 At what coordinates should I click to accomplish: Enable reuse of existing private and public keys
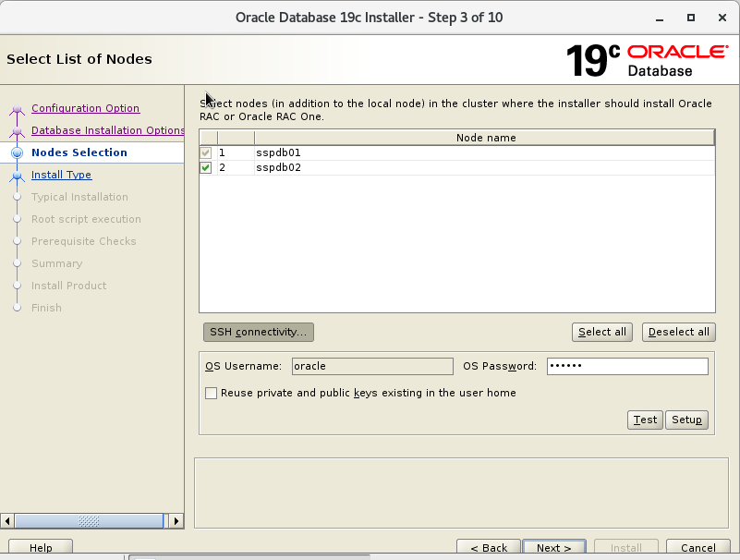211,393
